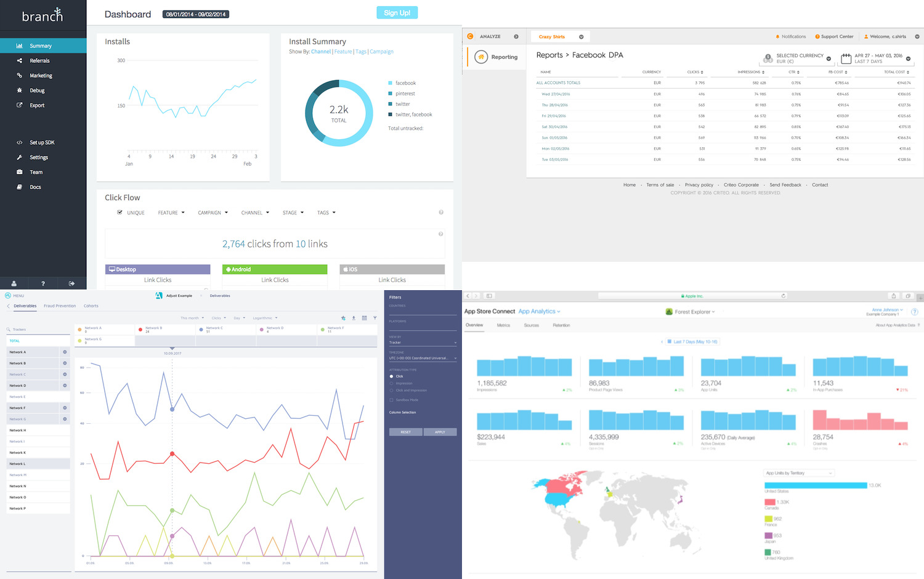Click the Send Feedback footer link
Viewport: 924px width, 579px height.
click(785, 185)
